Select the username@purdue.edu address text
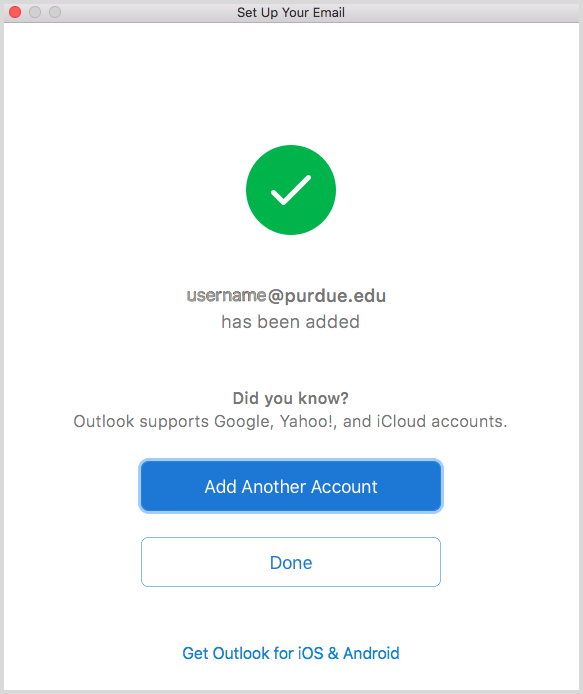 [x=286, y=296]
